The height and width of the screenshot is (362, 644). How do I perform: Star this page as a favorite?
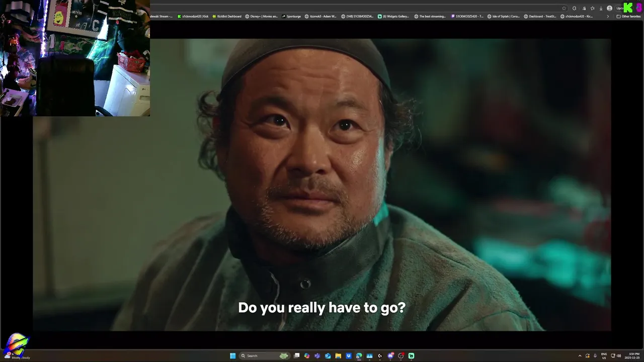(x=564, y=8)
